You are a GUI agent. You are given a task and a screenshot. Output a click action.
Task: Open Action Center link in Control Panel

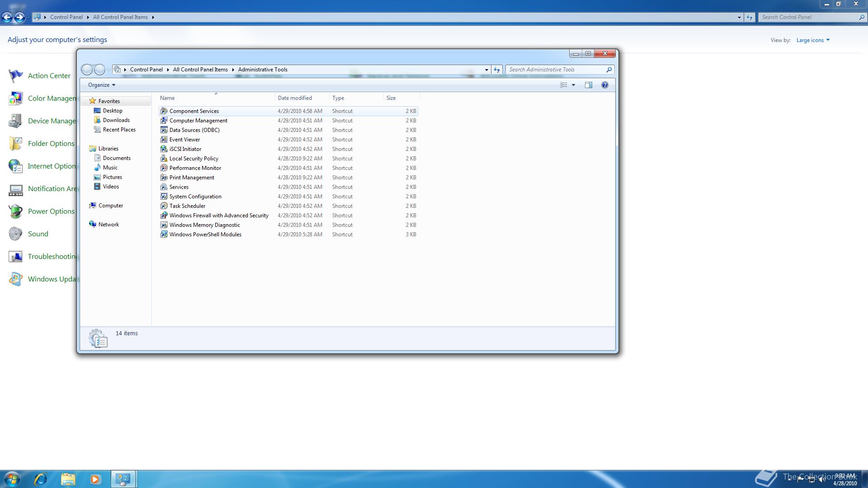pos(49,76)
